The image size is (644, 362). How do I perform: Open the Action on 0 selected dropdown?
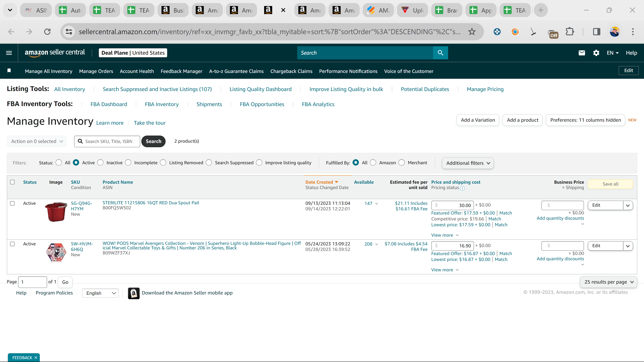pyautogui.click(x=37, y=141)
